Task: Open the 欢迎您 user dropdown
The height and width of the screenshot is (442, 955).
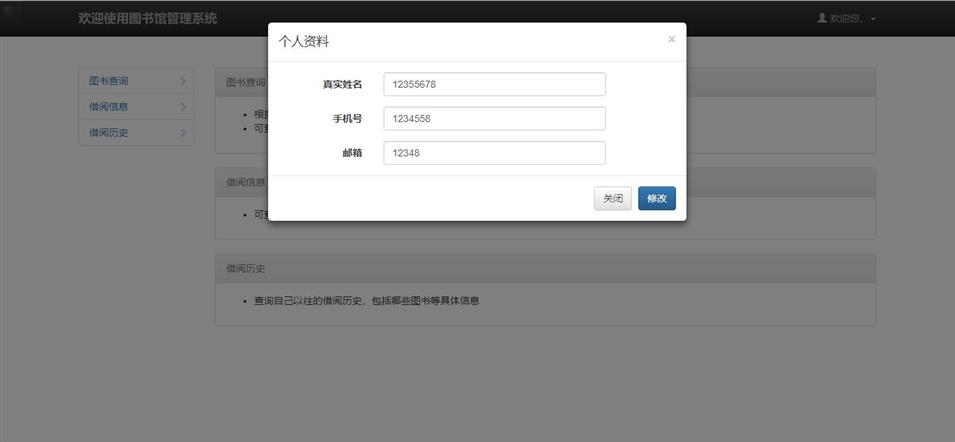Action: tap(847, 18)
